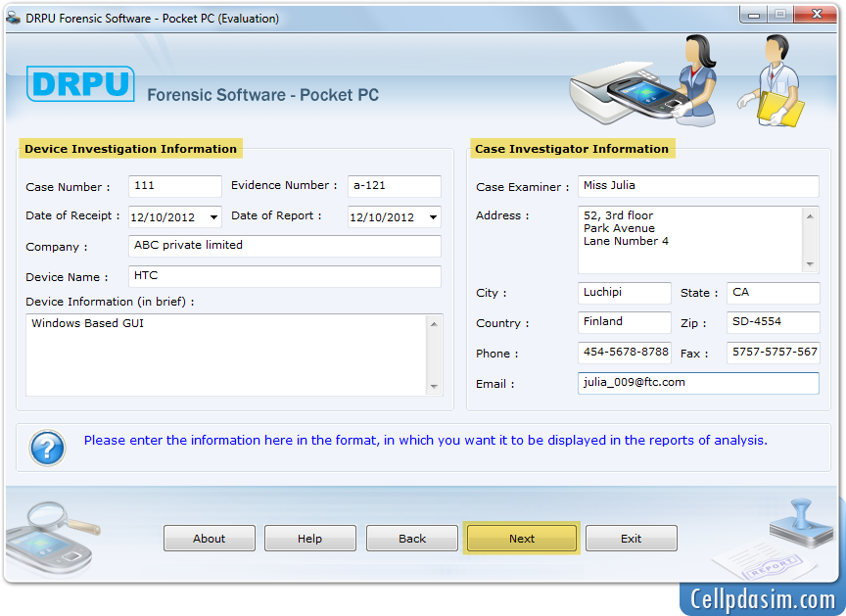The image size is (846, 616).
Task: Click the Device Information scroll down arrow
Action: pos(435,387)
